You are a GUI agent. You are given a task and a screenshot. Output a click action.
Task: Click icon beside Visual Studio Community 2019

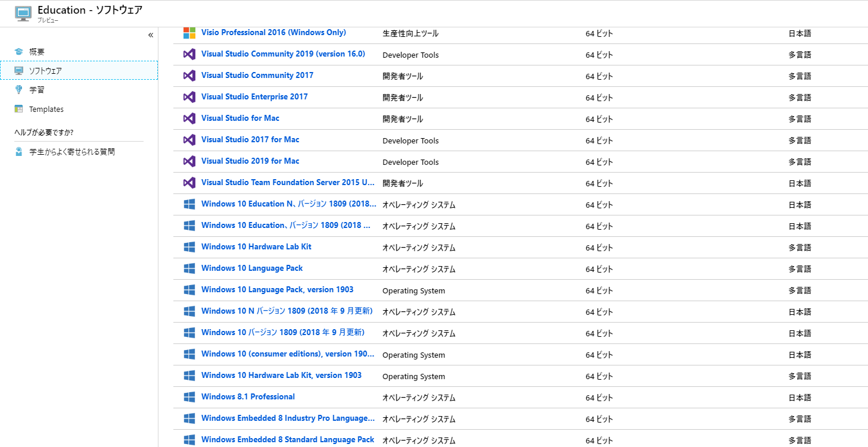189,54
